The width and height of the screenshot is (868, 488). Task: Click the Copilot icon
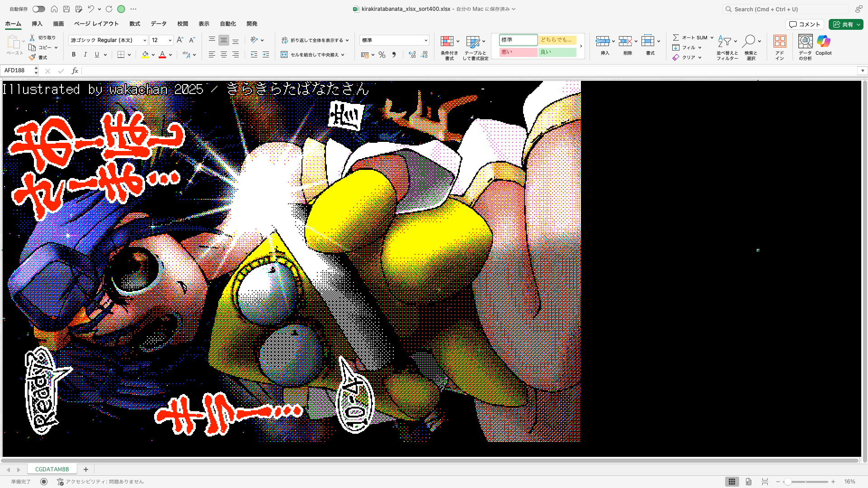tap(824, 42)
